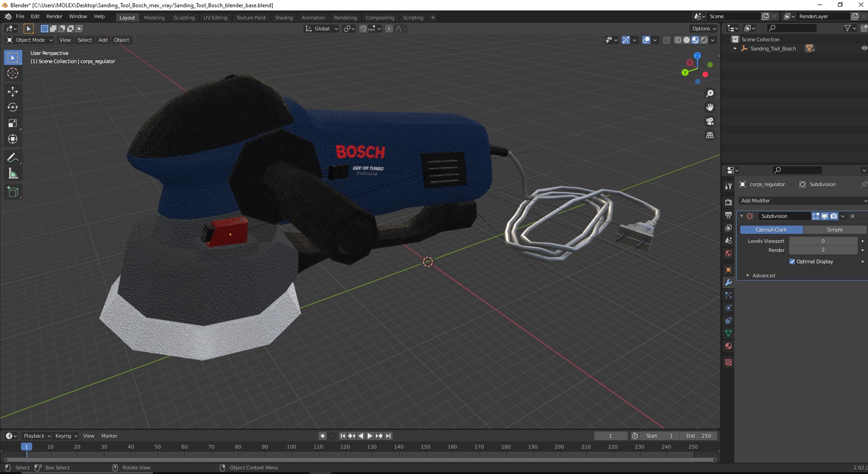The height and width of the screenshot is (474, 868).
Task: Open the World properties tab
Action: point(728,253)
